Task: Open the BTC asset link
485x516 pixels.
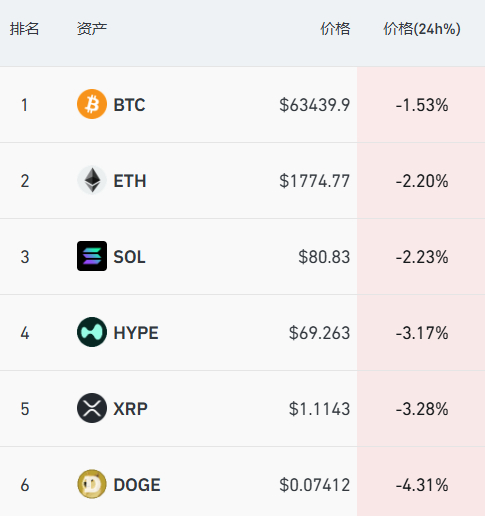Action: 129,105
